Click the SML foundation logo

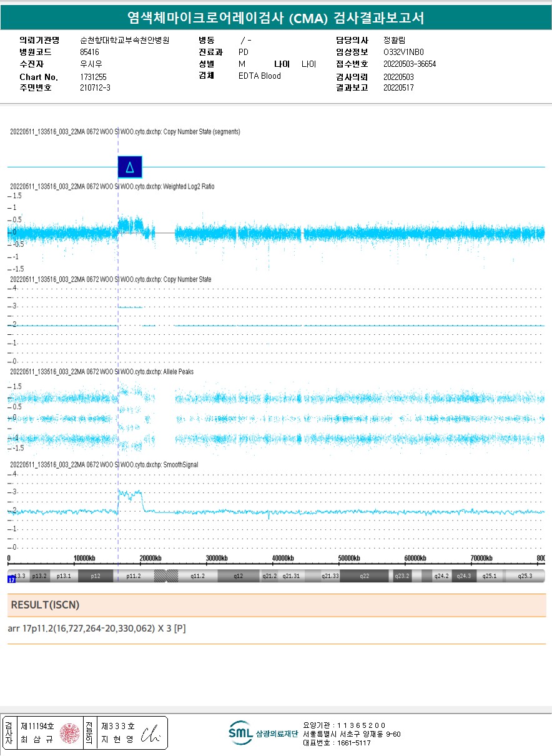240,733
